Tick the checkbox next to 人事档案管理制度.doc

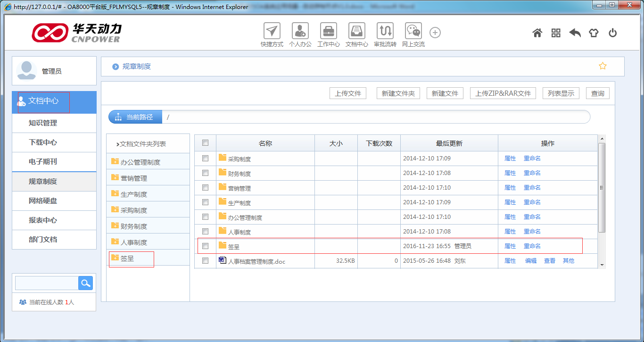[x=205, y=261]
